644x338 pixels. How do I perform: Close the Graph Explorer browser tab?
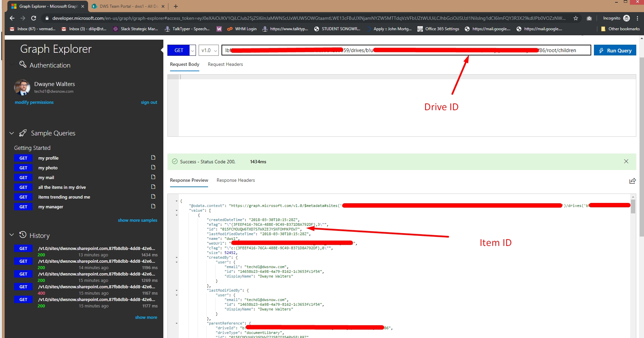point(83,6)
